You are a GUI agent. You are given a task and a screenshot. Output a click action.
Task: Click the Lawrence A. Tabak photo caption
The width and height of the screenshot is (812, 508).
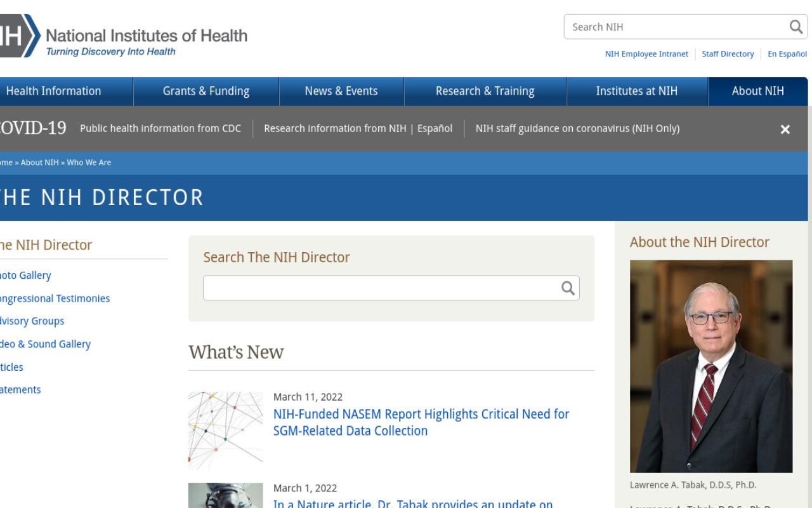(x=693, y=485)
